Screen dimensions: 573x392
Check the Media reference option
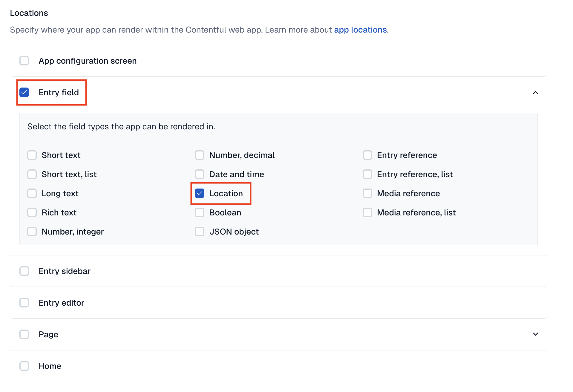367,193
